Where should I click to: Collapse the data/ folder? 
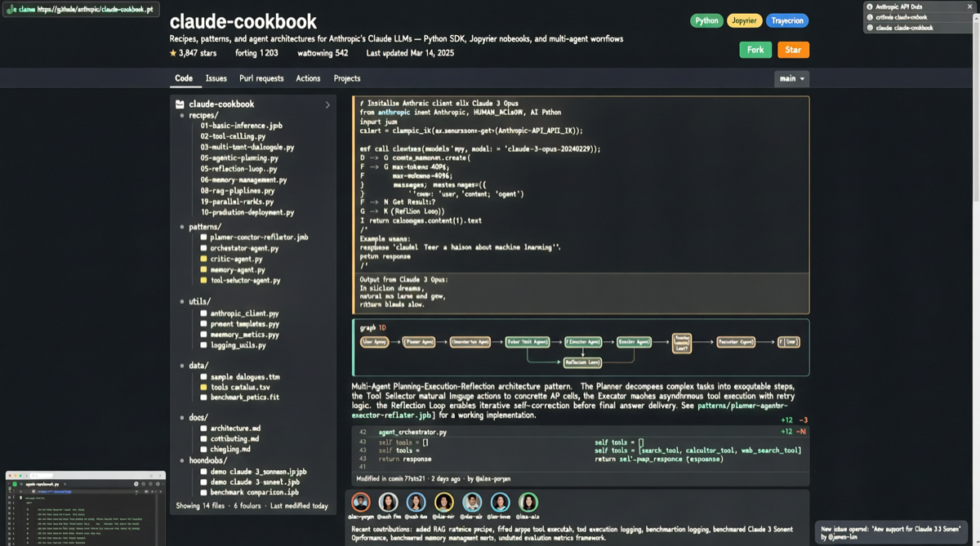coord(198,366)
